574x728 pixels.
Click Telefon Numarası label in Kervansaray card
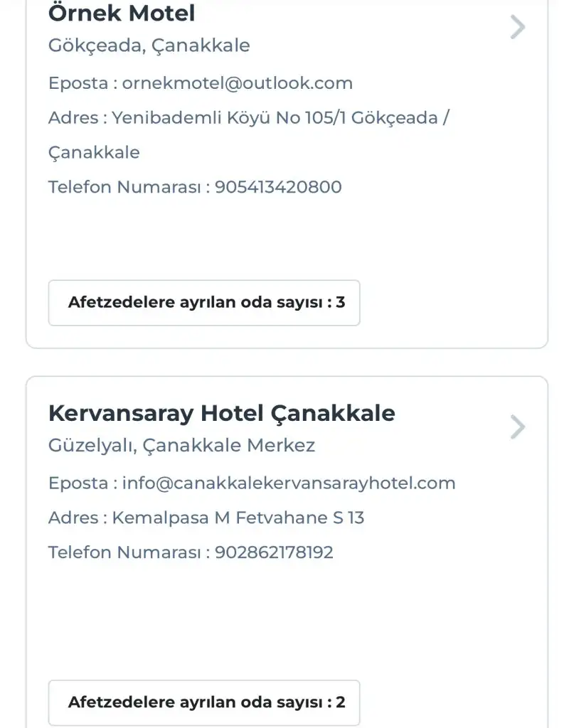pos(125,552)
